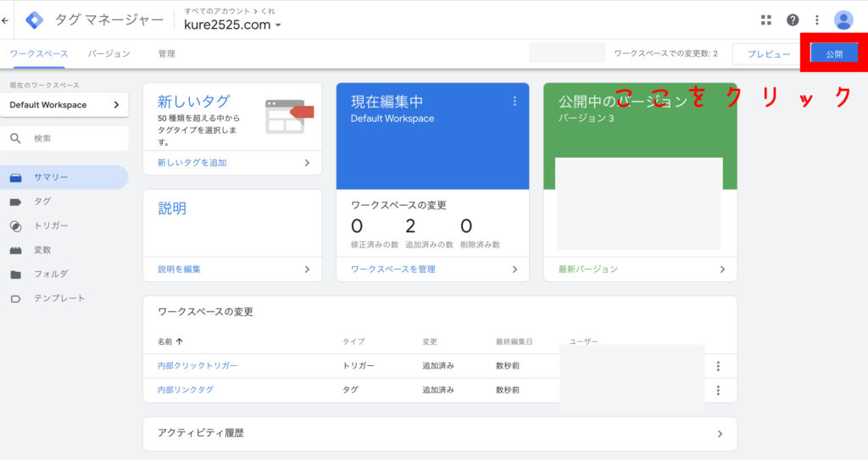The height and width of the screenshot is (460, 868).
Task: Switch to the ワークスペース tab
Action: [39, 53]
